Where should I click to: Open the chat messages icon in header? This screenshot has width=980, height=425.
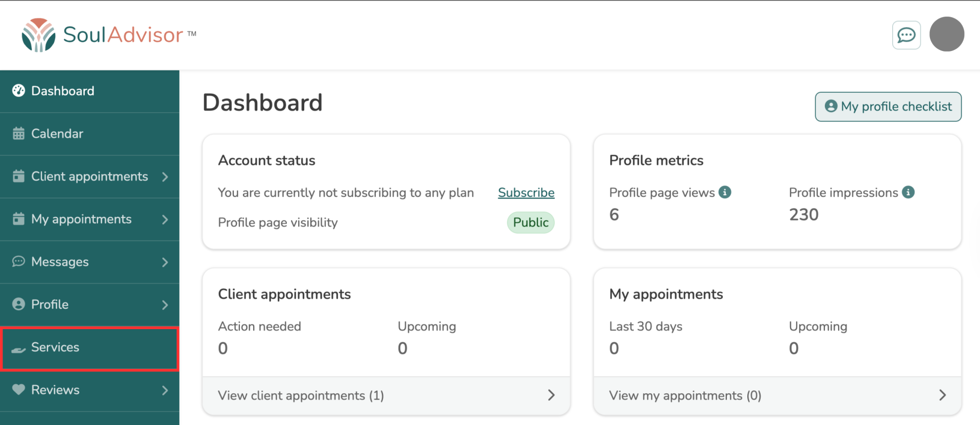906,35
